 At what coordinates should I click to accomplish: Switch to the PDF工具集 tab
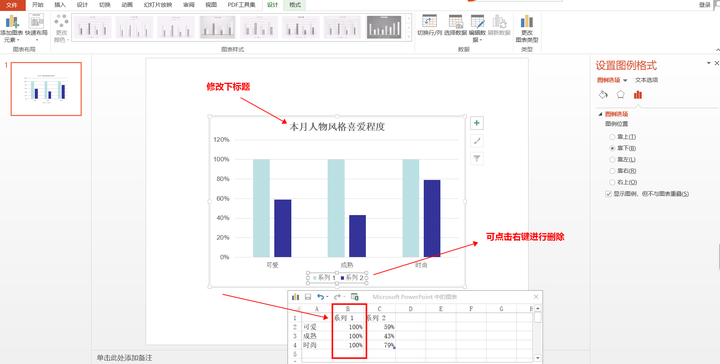241,5
